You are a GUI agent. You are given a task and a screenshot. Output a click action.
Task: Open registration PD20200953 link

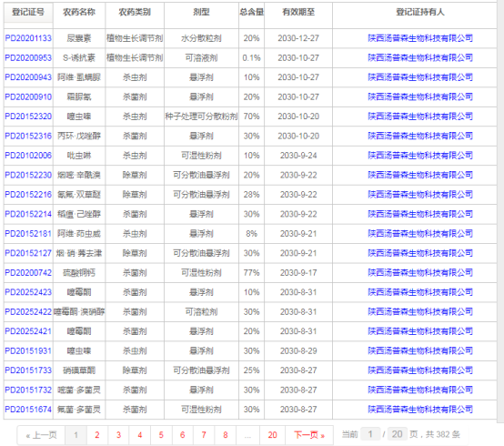pos(28,58)
